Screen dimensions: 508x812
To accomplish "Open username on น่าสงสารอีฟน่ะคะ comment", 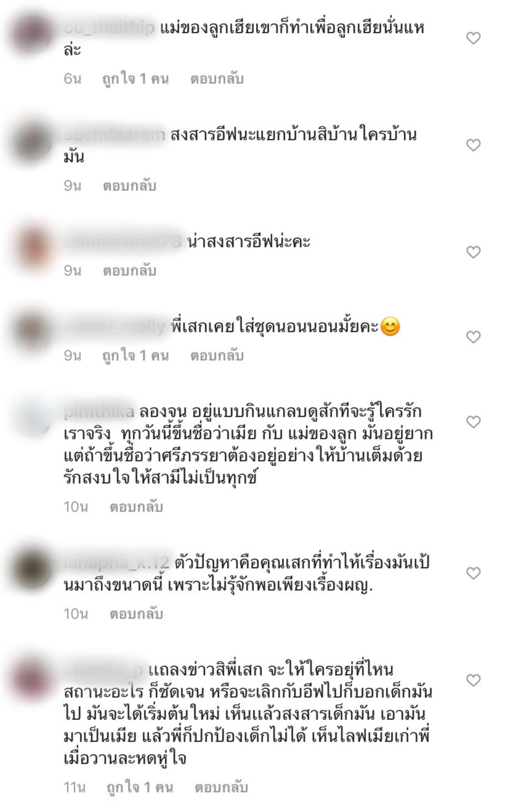I will click(123, 241).
